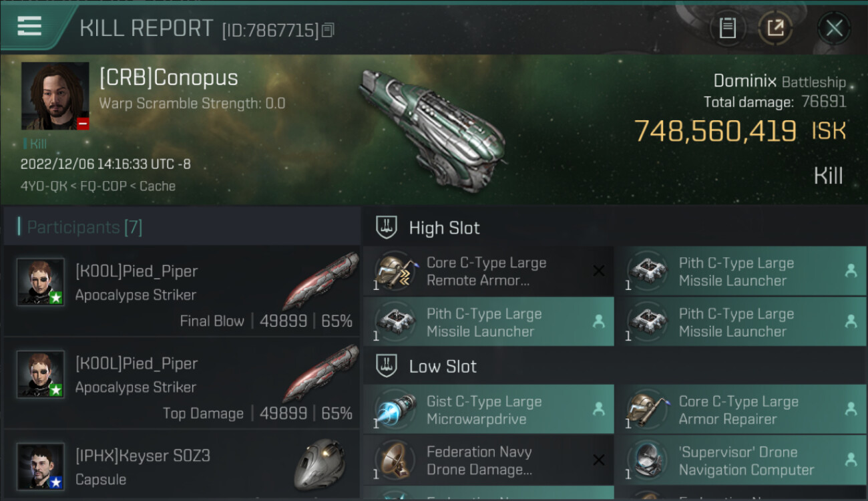Open the Participants [7] section
868x501 pixels.
pyautogui.click(x=84, y=227)
